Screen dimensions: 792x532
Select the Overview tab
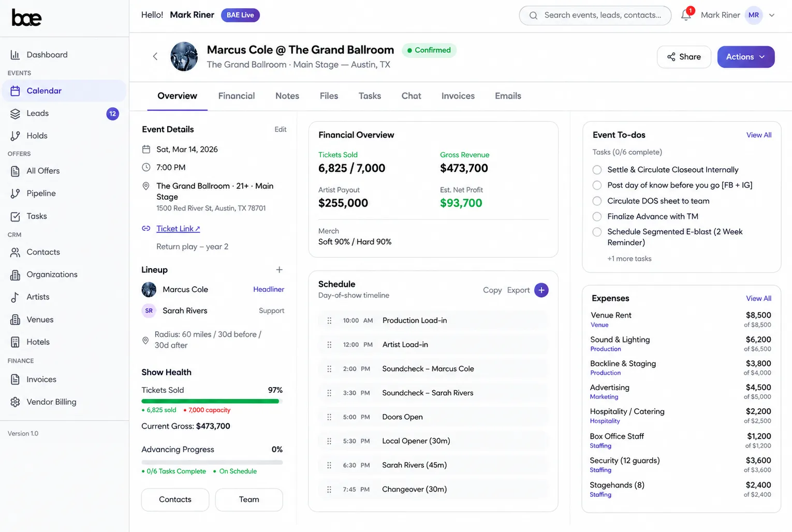(x=177, y=96)
